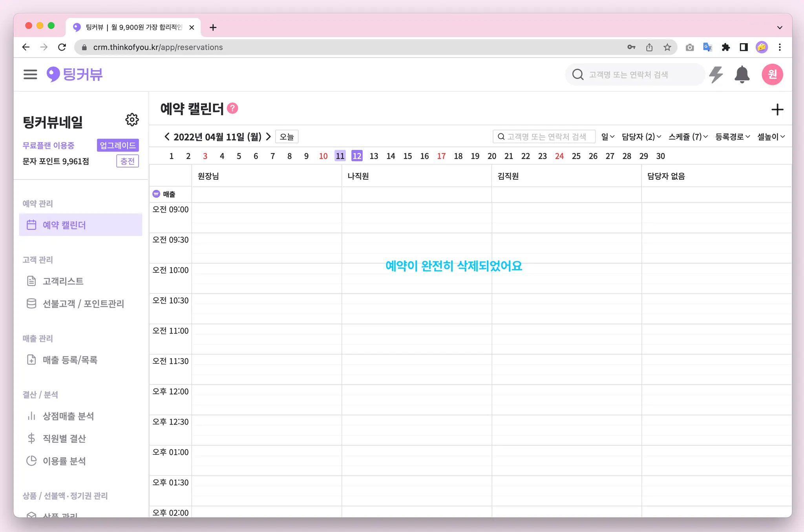Click the 업그레이드 button
The width and height of the screenshot is (804, 532).
(117, 145)
